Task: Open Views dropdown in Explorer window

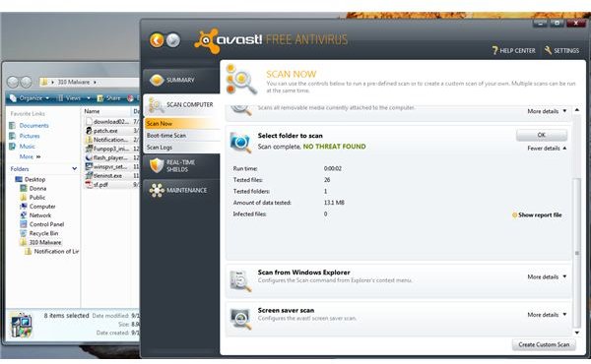Action: (74, 98)
